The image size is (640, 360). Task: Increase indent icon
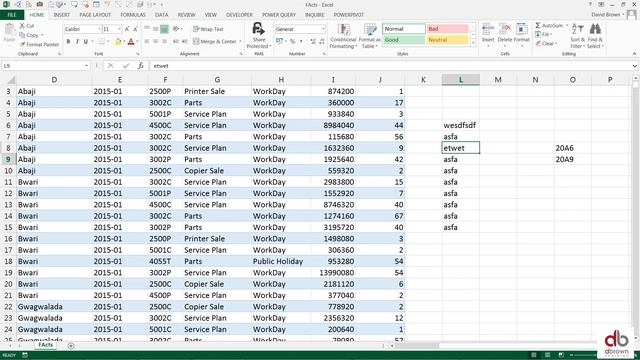click(184, 41)
